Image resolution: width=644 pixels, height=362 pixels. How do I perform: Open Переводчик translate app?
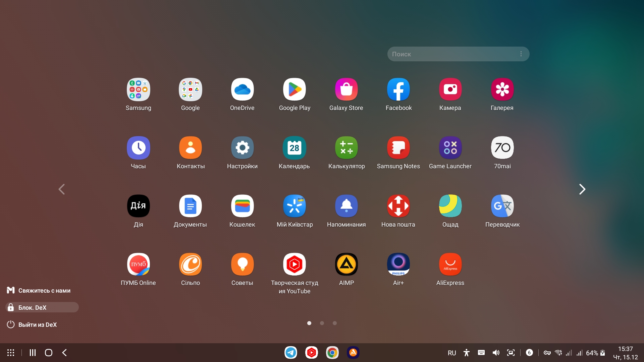[502, 206]
